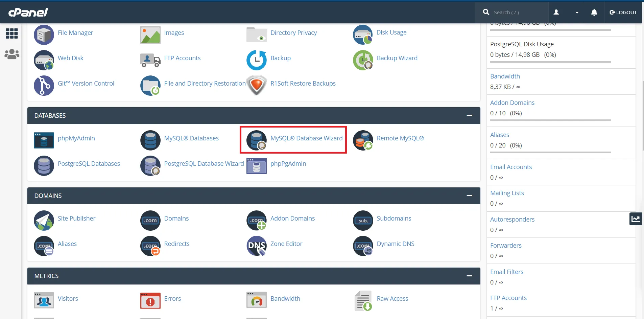Click the Disk Usage icon
Screen dimensions: 644x319
coord(363,35)
